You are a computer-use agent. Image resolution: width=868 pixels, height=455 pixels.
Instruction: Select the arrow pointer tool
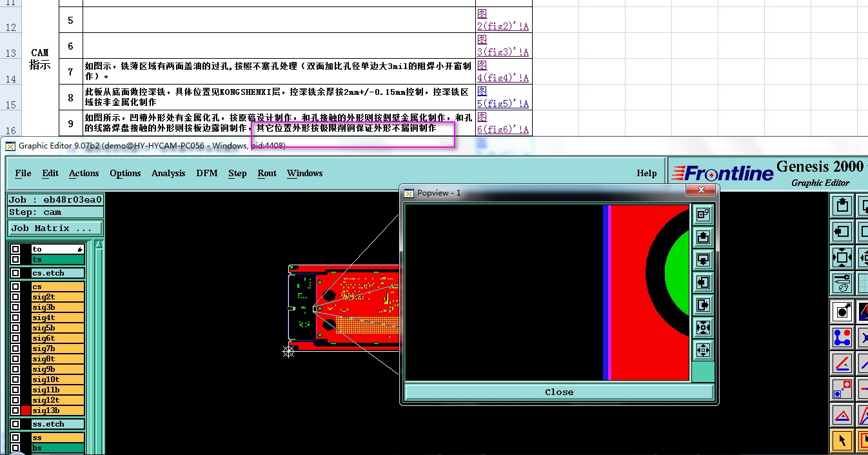842,441
